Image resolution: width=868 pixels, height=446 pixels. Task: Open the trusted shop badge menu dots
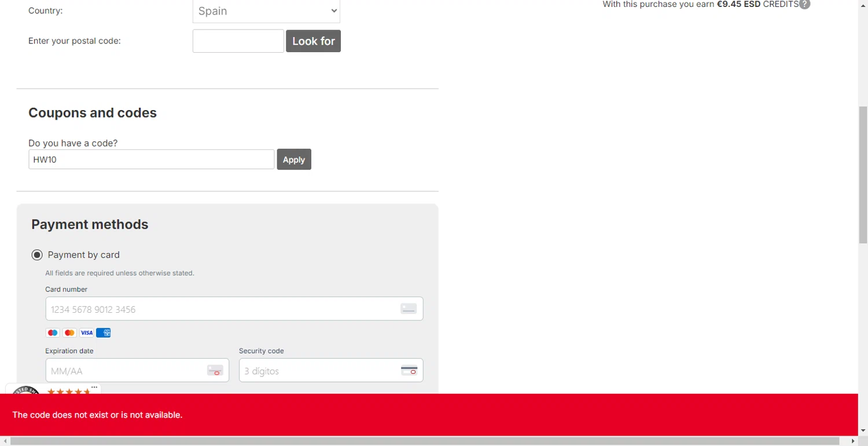coord(94,387)
